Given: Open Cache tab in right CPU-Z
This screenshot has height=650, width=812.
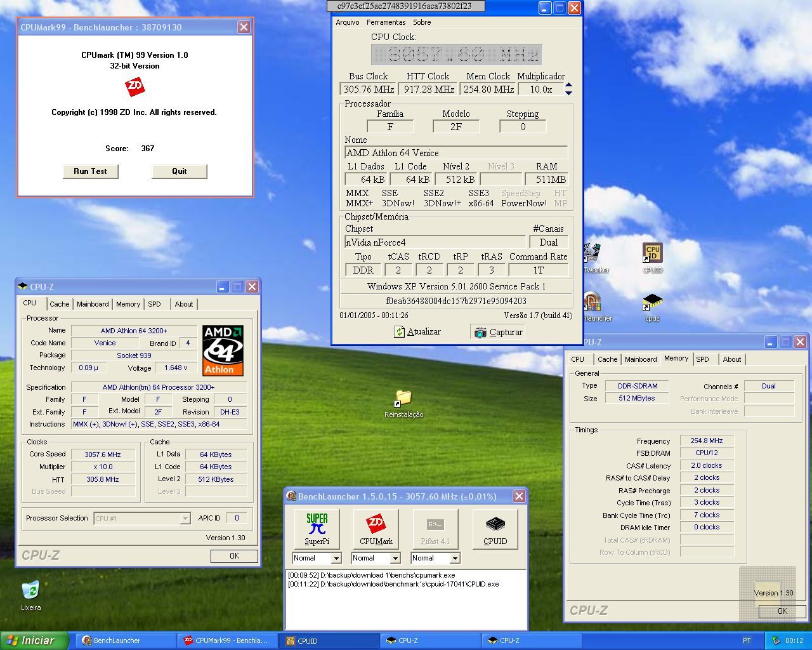Looking at the screenshot, I should 607,359.
